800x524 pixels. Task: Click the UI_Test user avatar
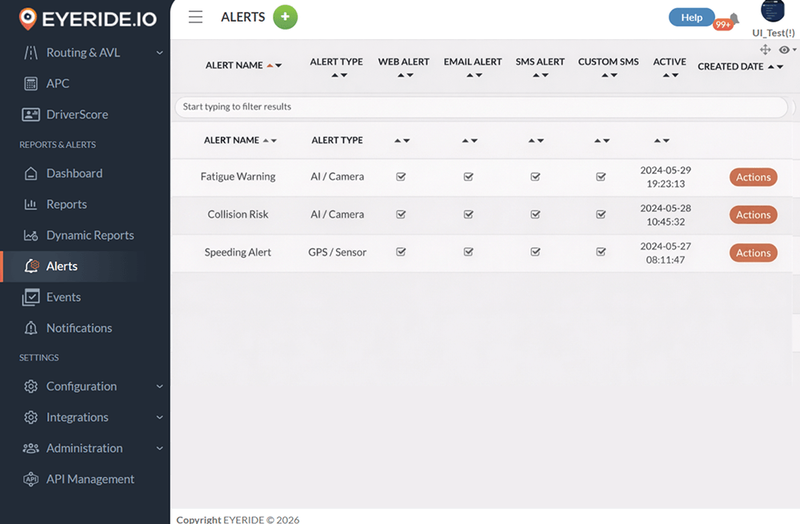tap(772, 10)
